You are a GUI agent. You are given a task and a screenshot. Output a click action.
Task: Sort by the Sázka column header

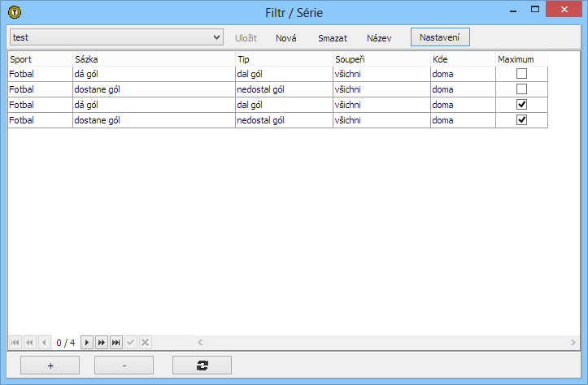pos(154,59)
